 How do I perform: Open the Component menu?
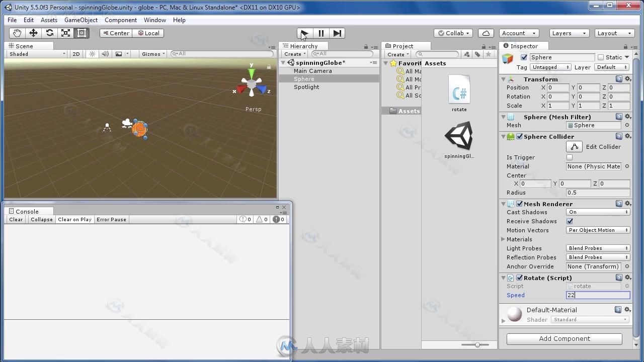(121, 20)
